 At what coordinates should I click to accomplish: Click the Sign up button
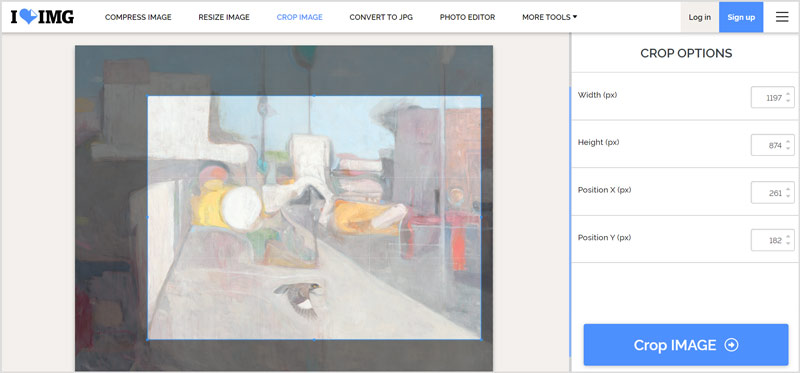[741, 17]
